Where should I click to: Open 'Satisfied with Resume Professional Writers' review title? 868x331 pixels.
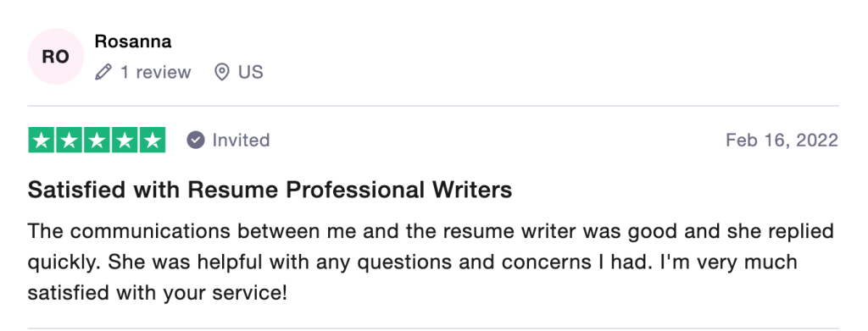click(x=270, y=190)
